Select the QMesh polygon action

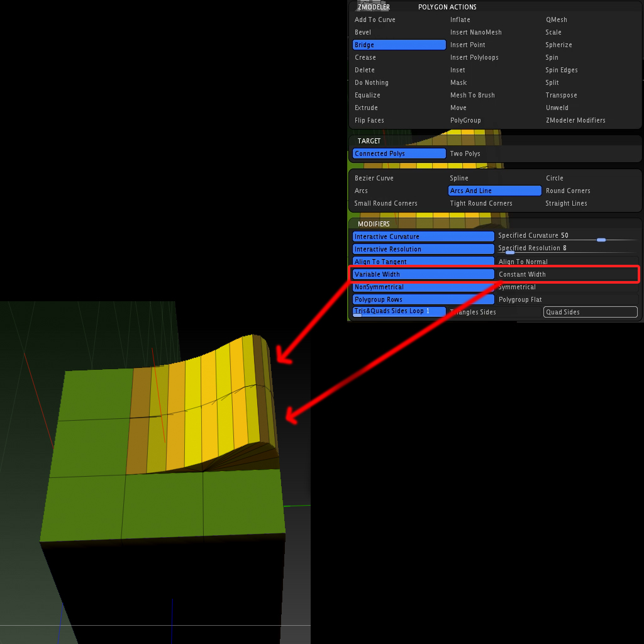click(x=556, y=19)
